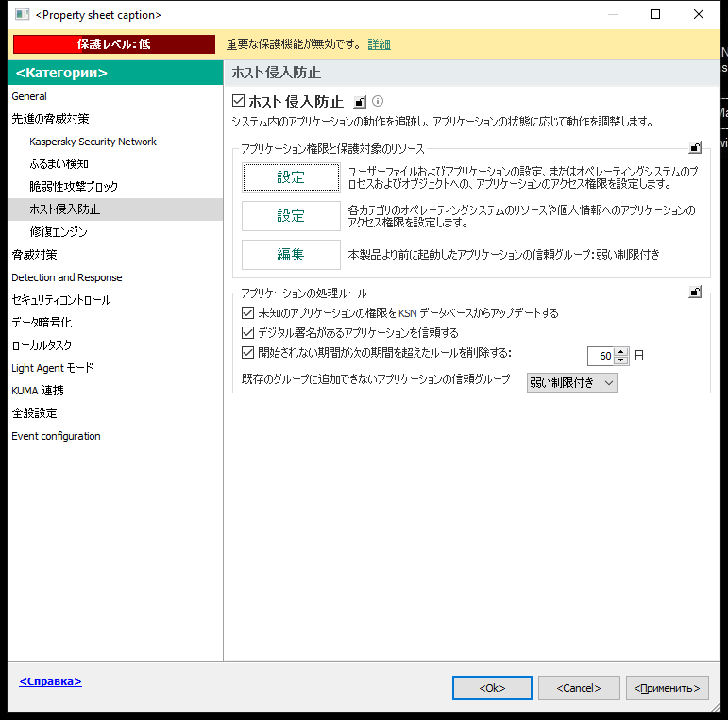Select Light Agent モード category
The height and width of the screenshot is (720, 728).
pos(115,368)
